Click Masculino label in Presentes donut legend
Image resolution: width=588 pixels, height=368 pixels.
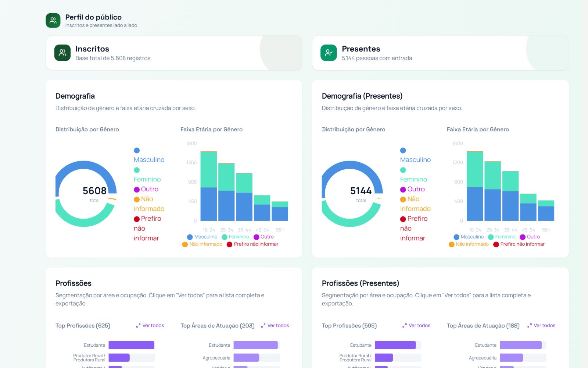415,160
